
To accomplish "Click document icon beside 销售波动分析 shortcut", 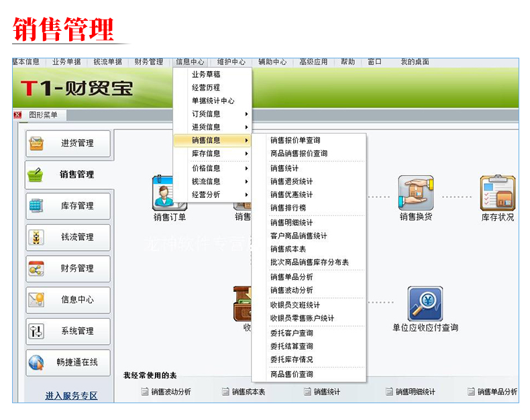I will [145, 392].
